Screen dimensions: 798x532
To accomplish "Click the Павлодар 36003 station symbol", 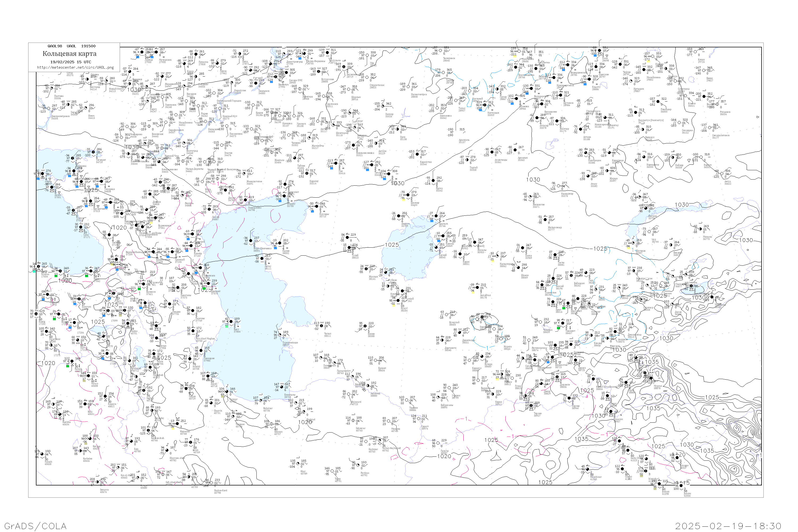I will click(x=658, y=101).
